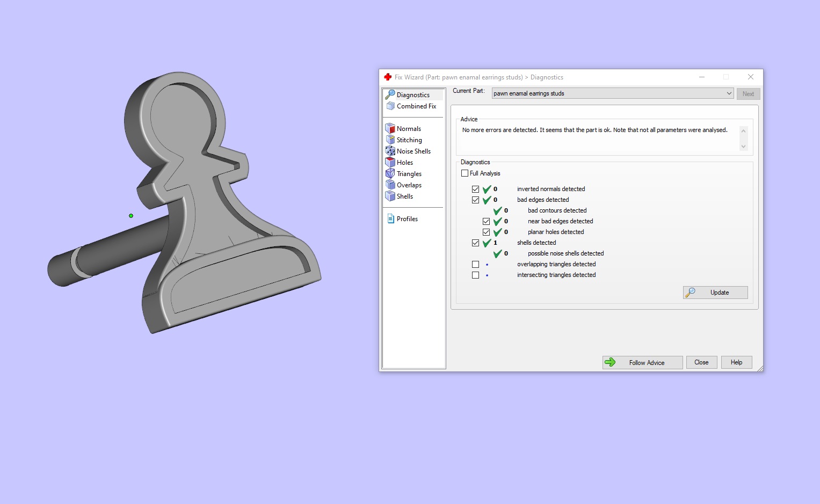Click the Advice box scroll down arrow
Image resolution: width=820 pixels, height=504 pixels.
pyautogui.click(x=744, y=147)
